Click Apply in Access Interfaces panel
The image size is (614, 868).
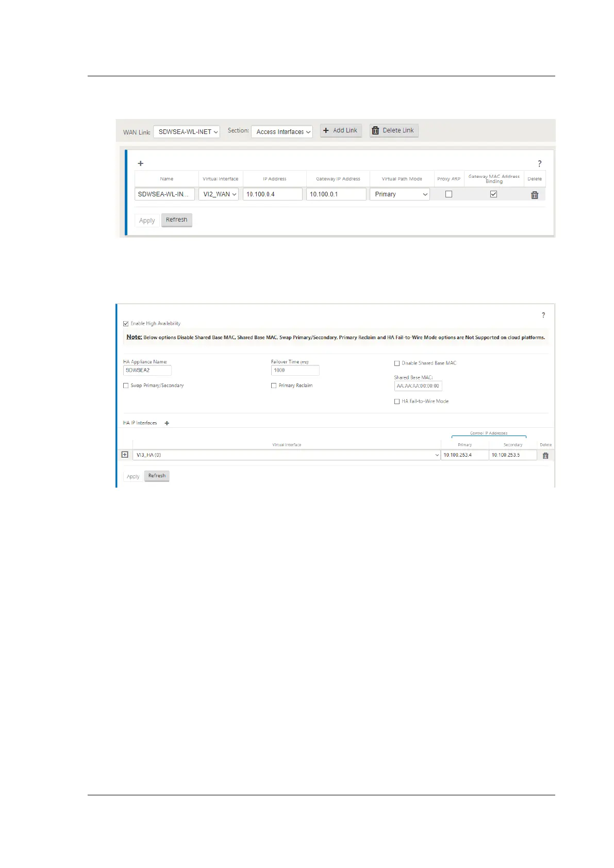coord(147,221)
